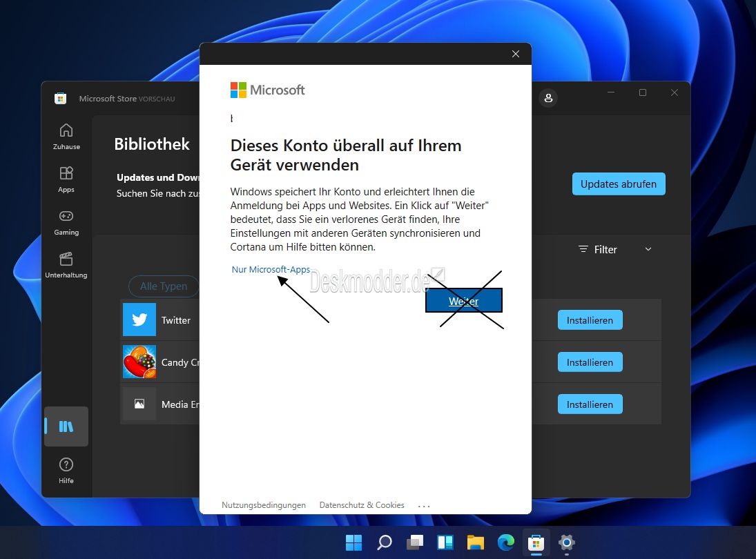Open Task View from taskbar
The width and height of the screenshot is (756, 559).
(x=415, y=542)
